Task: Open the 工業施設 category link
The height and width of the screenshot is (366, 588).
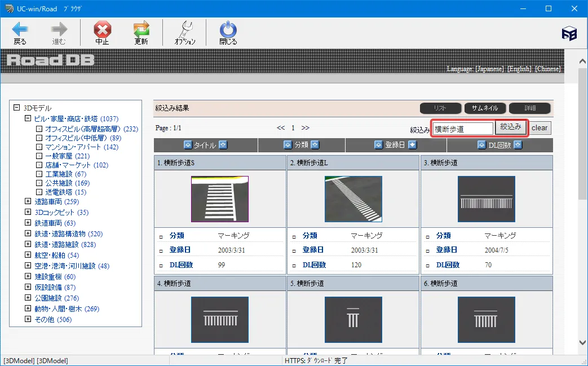Action: (65, 174)
